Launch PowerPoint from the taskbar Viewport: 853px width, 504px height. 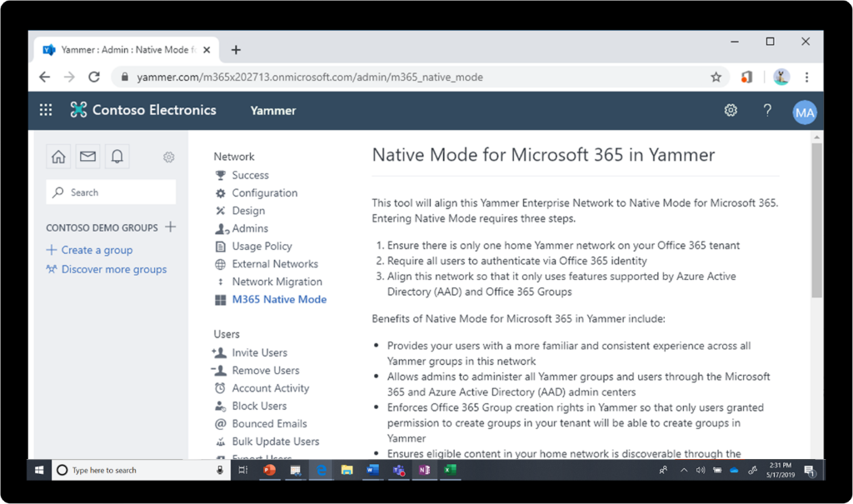click(x=269, y=470)
